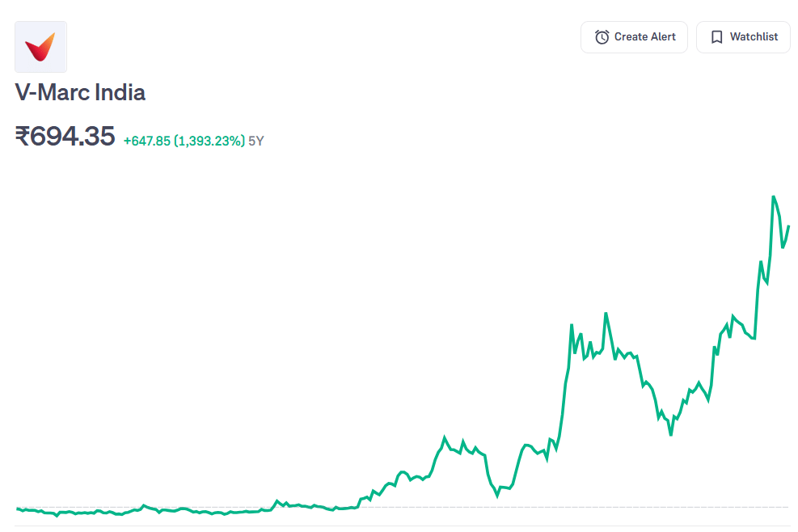Select the 5Y time period label
The width and height of the screenshot is (798, 532).
pyautogui.click(x=256, y=141)
